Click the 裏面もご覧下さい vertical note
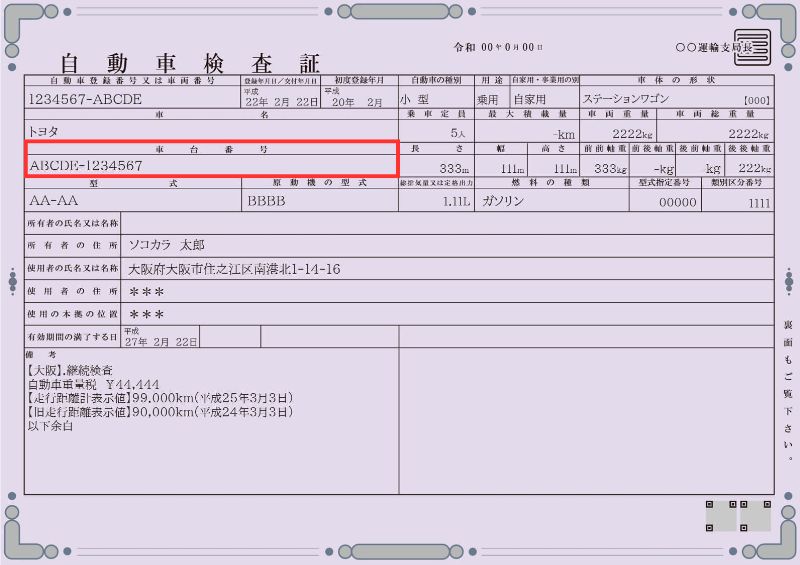 788,391
